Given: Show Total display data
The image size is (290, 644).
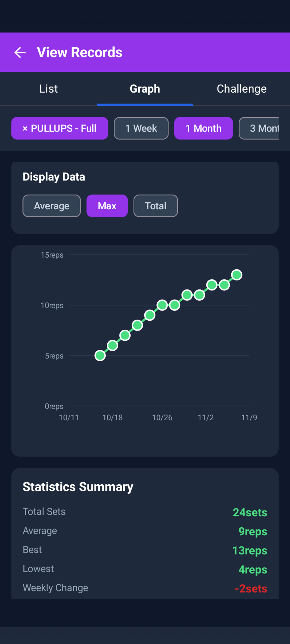Looking at the screenshot, I should tap(155, 206).
